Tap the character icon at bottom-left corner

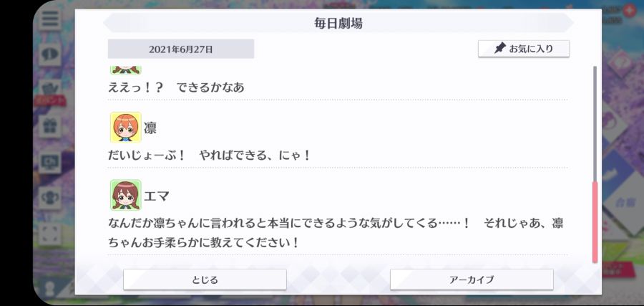(x=50, y=288)
